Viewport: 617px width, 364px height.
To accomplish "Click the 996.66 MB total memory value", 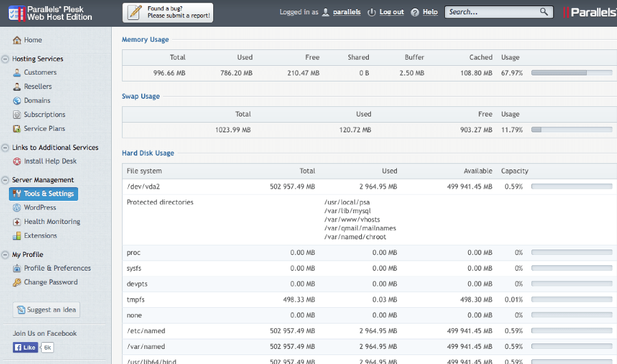I will click(x=169, y=73).
